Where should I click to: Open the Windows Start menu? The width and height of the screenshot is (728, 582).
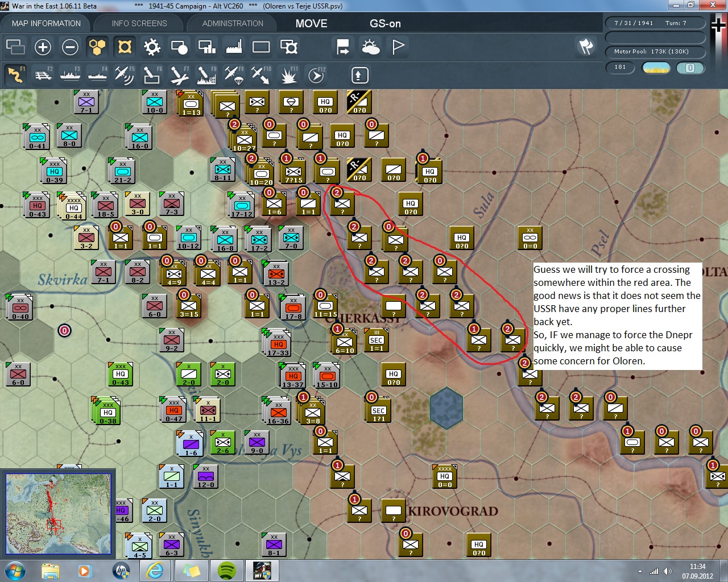[x=14, y=570]
